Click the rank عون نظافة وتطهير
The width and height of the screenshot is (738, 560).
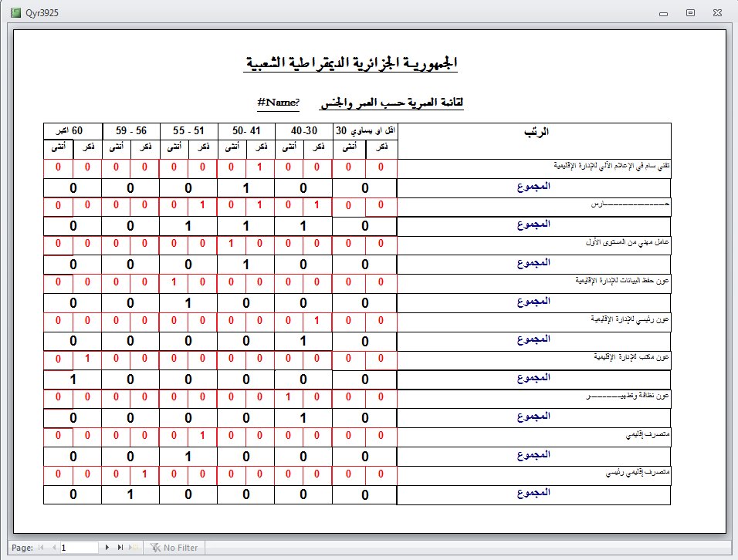coord(627,396)
